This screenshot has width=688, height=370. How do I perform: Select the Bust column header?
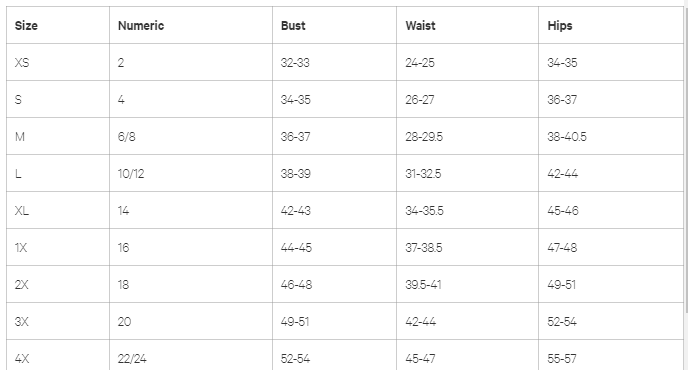293,25
